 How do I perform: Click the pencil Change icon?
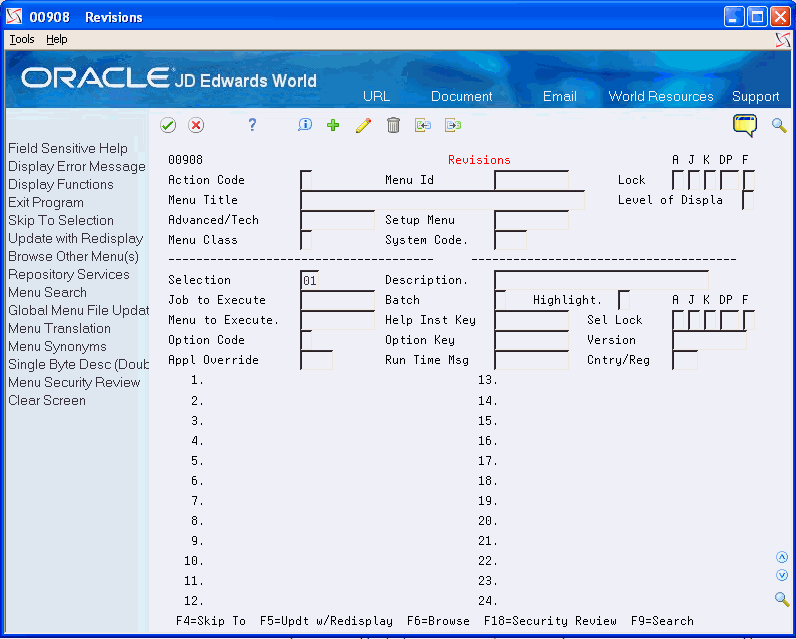(x=363, y=125)
